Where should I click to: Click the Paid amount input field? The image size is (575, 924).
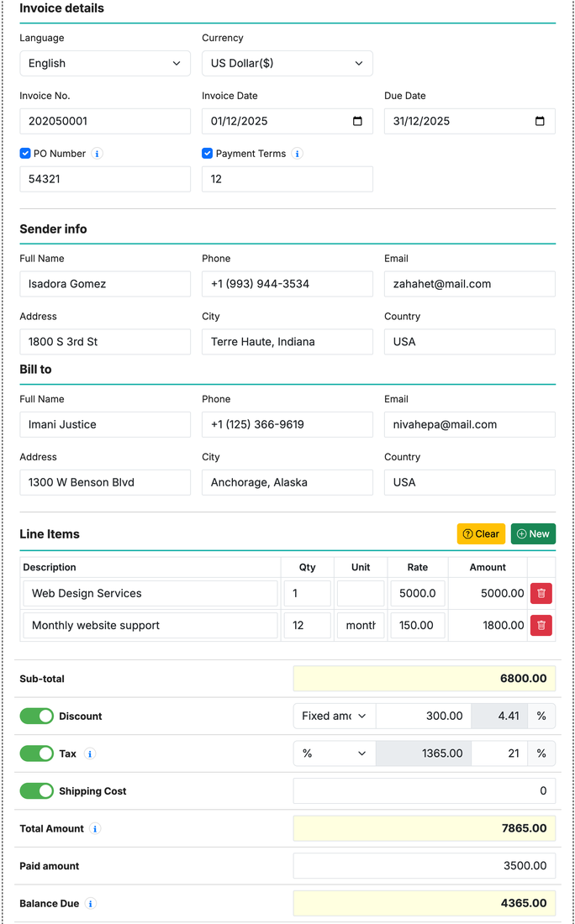(424, 866)
